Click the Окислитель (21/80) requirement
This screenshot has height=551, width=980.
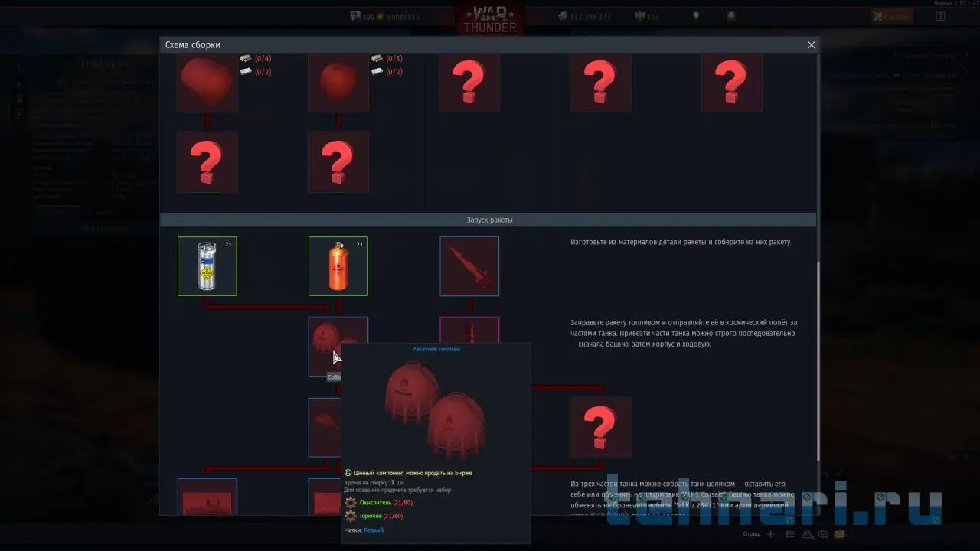[x=387, y=503]
